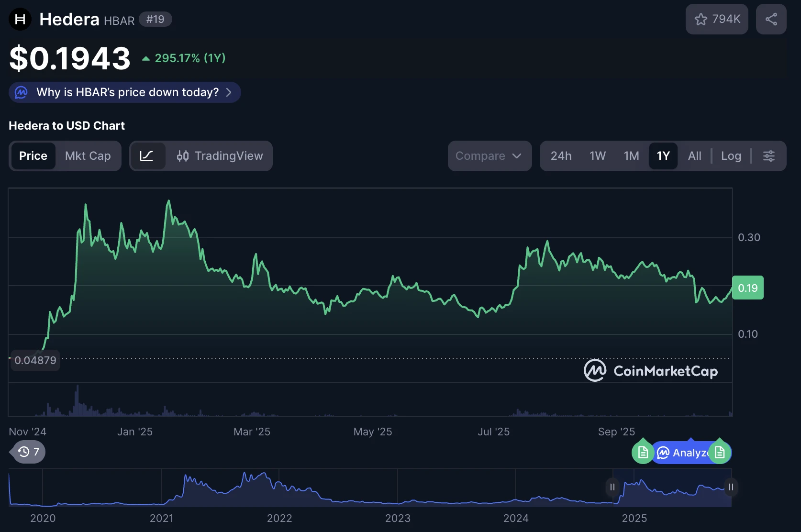Select the Price chart mode
This screenshot has width=801, height=532.
click(33, 156)
